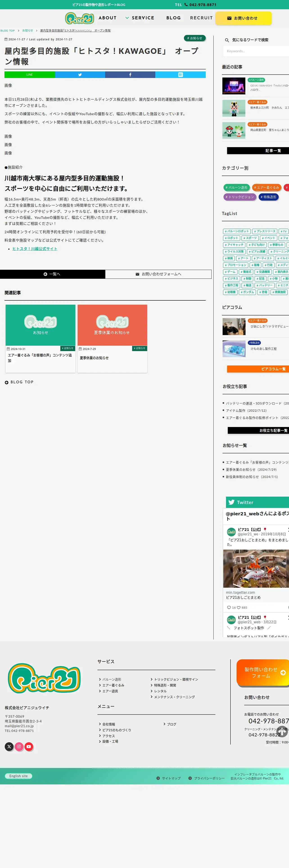289x868 pixels.
Task: Click the お役立ち記事一覧 button
Action: tap(258, 430)
